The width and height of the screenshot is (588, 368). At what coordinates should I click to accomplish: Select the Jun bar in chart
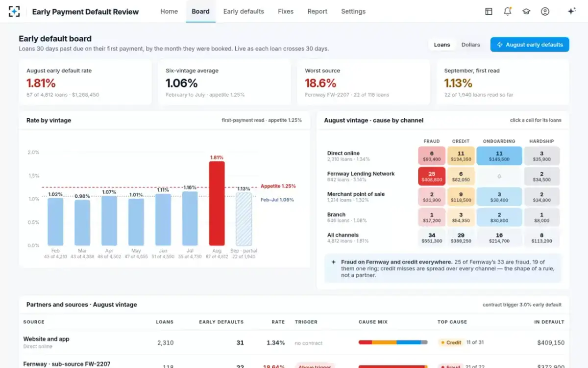tap(163, 220)
